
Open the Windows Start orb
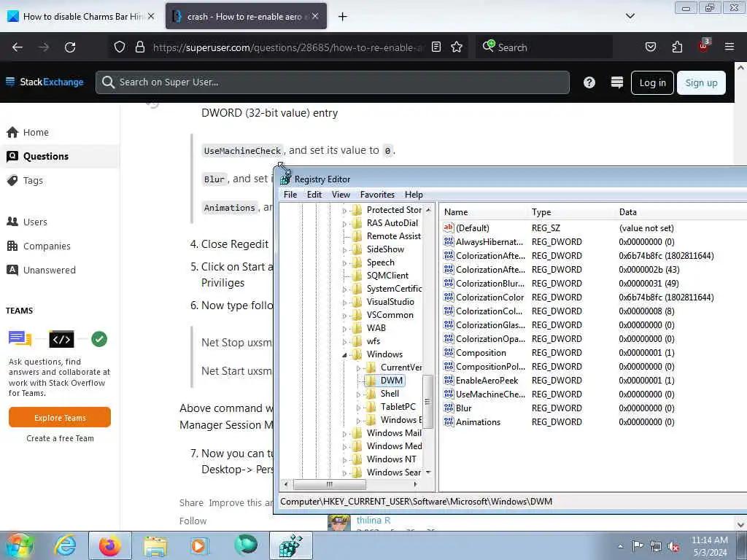pyautogui.click(x=19, y=545)
